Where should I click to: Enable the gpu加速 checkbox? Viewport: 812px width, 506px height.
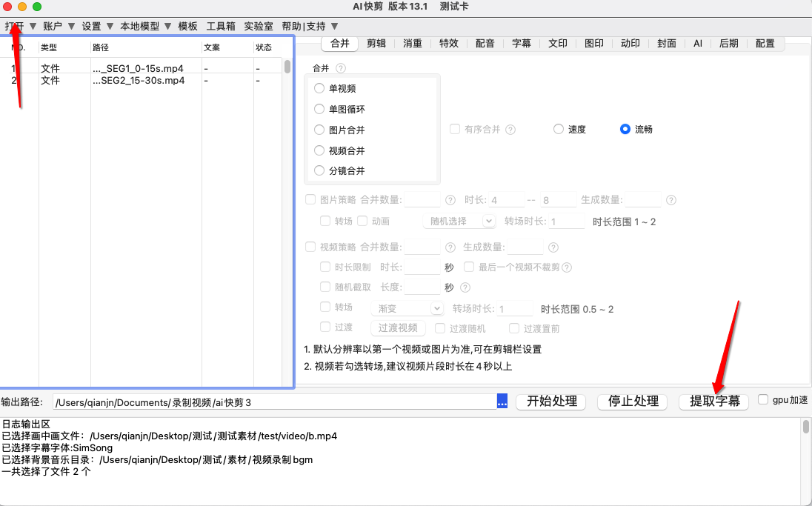(763, 399)
